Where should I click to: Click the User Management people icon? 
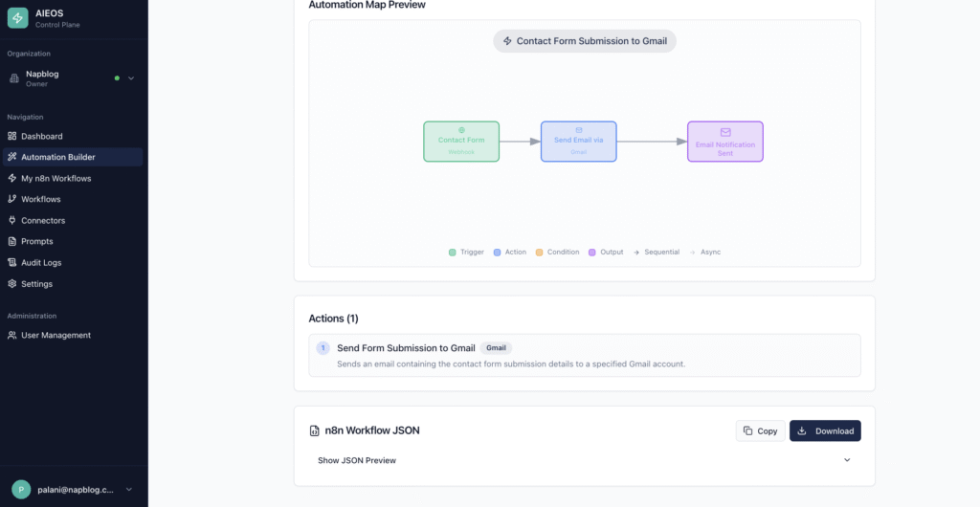[12, 336]
